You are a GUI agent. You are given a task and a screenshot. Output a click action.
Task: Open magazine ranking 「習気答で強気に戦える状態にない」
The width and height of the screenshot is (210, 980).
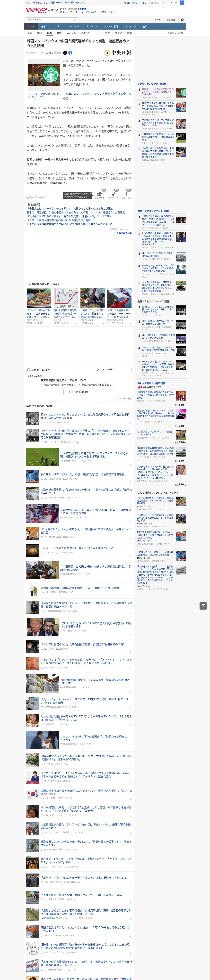158,221
